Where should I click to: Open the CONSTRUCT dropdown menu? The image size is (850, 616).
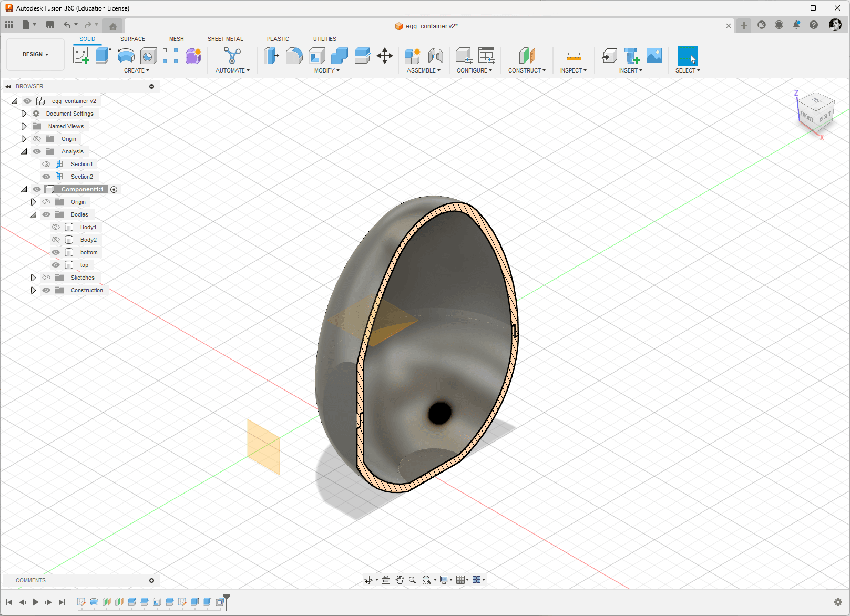pyautogui.click(x=527, y=70)
